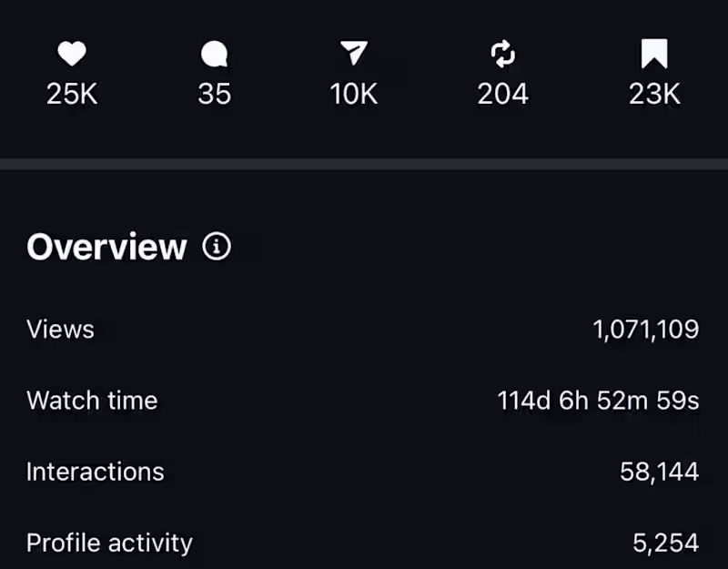The height and width of the screenshot is (569, 728).
Task: Click the comments speech bubble icon
Action: pos(214,56)
